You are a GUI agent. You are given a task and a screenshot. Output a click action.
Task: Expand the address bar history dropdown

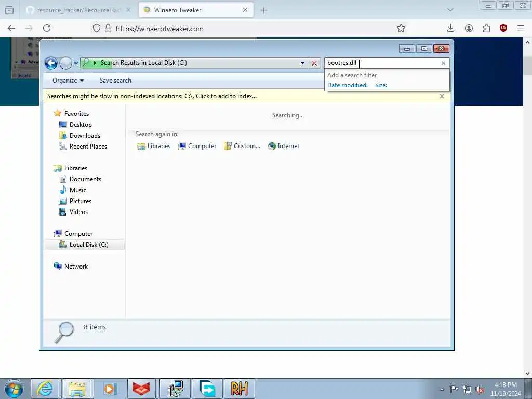pos(302,63)
